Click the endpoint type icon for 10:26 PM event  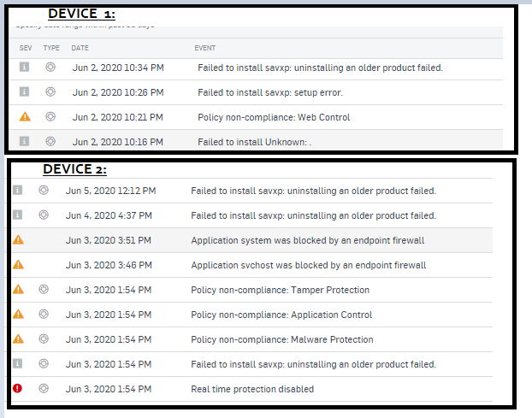click(50, 91)
